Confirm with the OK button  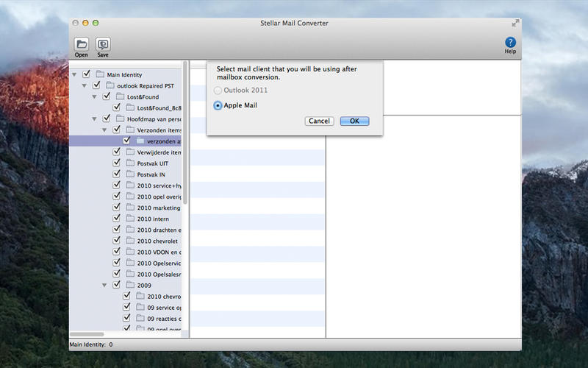pos(354,121)
